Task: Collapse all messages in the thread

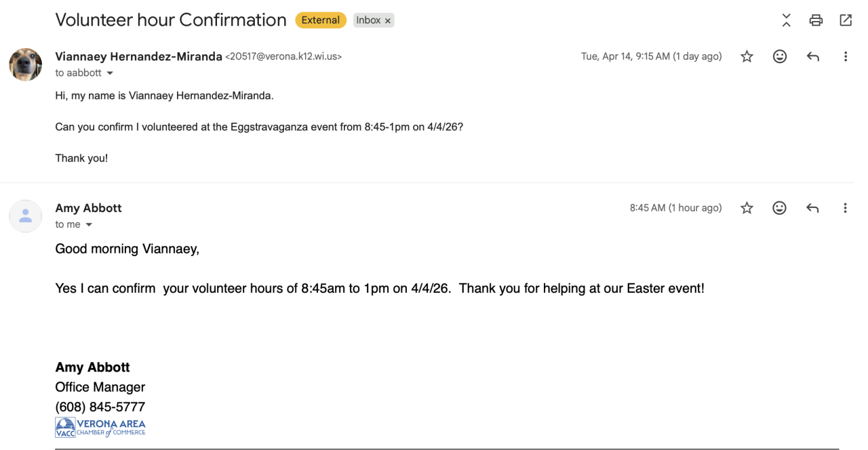Action: point(786,20)
